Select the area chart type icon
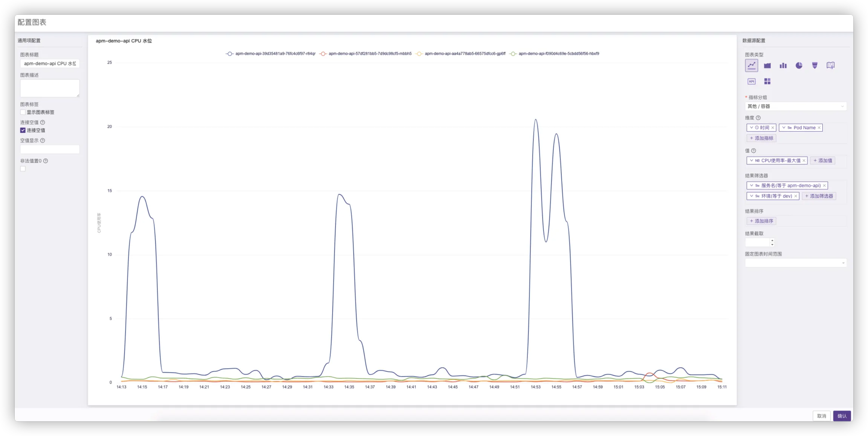The height and width of the screenshot is (436, 868). (x=767, y=66)
